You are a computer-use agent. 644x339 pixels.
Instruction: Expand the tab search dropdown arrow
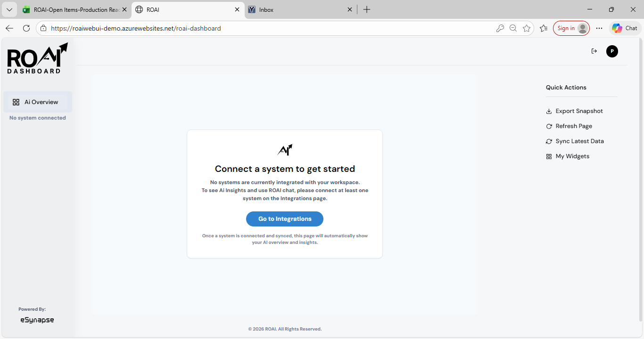pos(9,9)
